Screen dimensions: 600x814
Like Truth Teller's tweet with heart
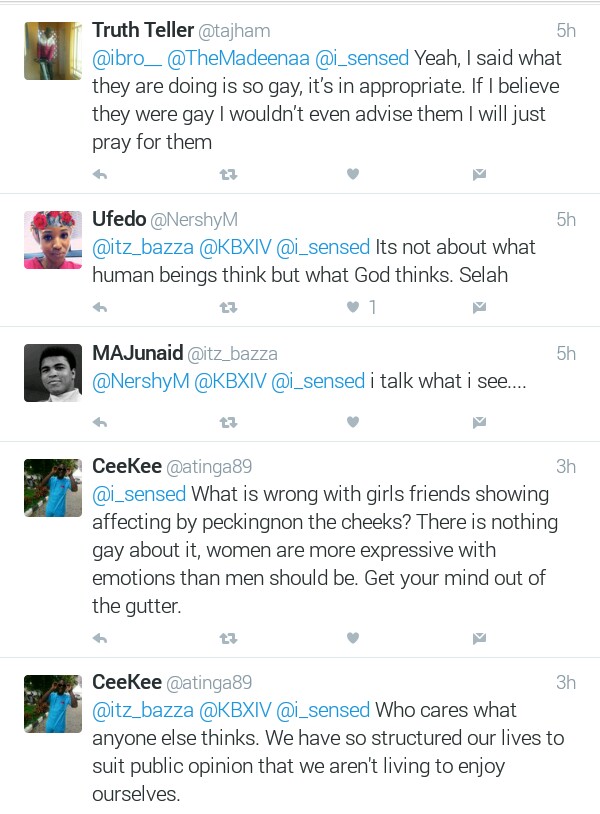[353, 174]
